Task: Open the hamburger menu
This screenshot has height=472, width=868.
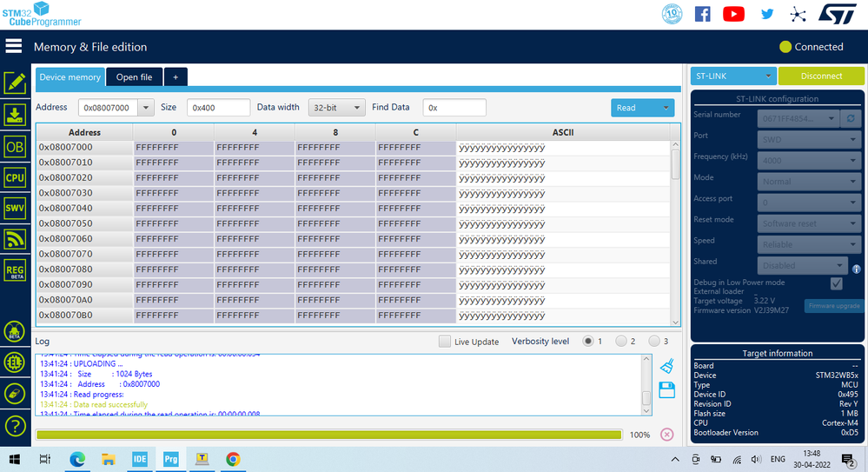Action: click(14, 47)
